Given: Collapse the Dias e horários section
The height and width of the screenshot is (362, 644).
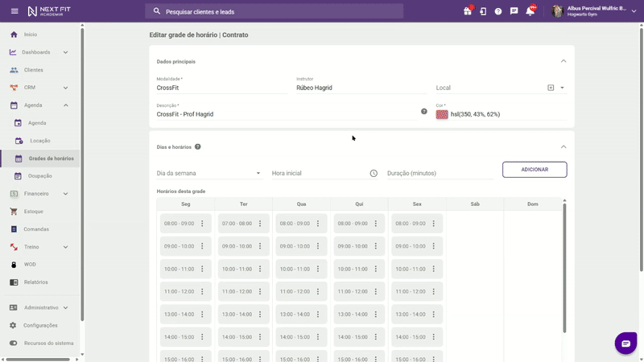Looking at the screenshot, I should pyautogui.click(x=563, y=147).
